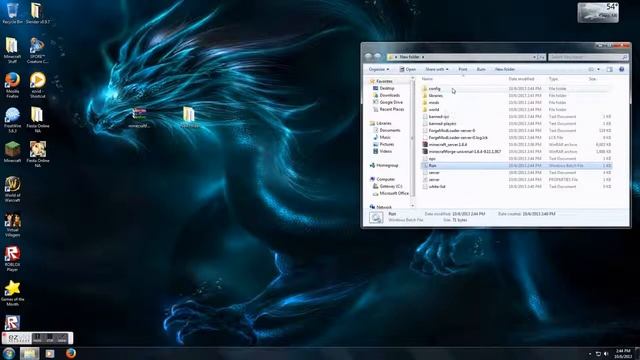Screen dimensions: 640x360
Task: Open the World of Warcraft shortcut
Action: point(12,189)
